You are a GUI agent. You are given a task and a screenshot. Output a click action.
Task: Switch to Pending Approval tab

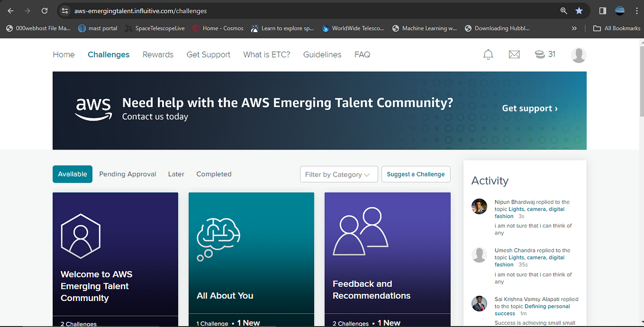[x=128, y=174]
